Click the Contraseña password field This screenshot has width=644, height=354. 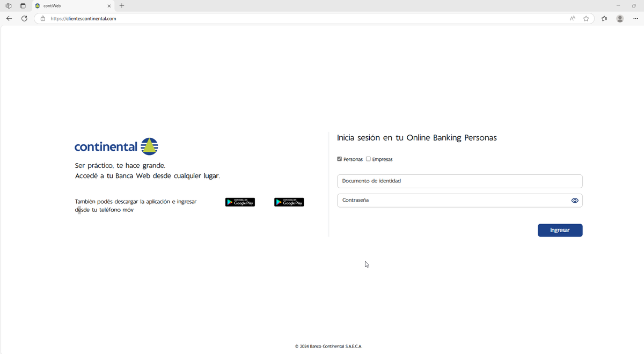[x=460, y=201]
